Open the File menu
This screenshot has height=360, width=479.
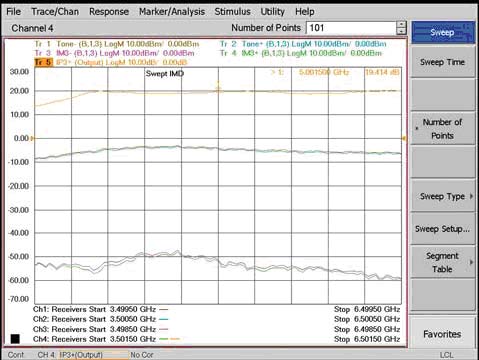(x=13, y=12)
